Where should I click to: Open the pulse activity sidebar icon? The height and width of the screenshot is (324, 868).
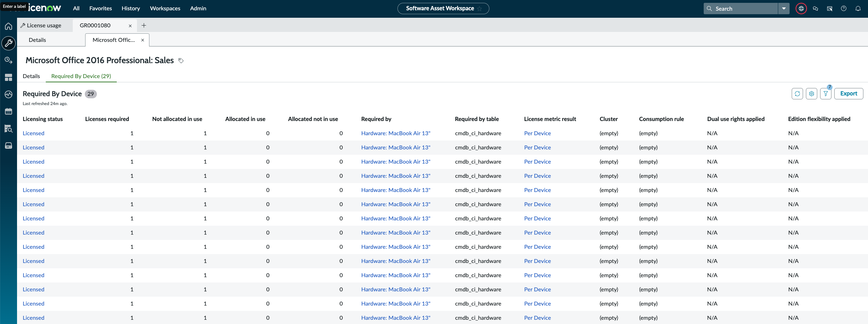pyautogui.click(x=9, y=94)
